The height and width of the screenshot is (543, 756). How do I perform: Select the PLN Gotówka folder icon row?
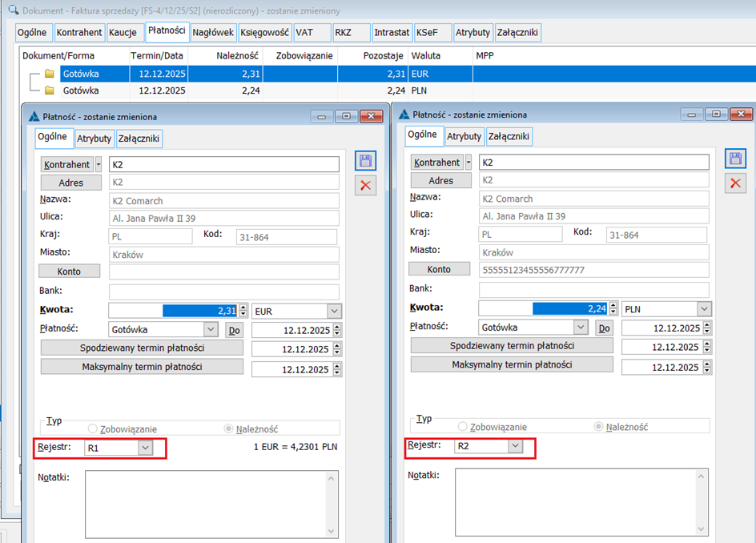[50, 90]
